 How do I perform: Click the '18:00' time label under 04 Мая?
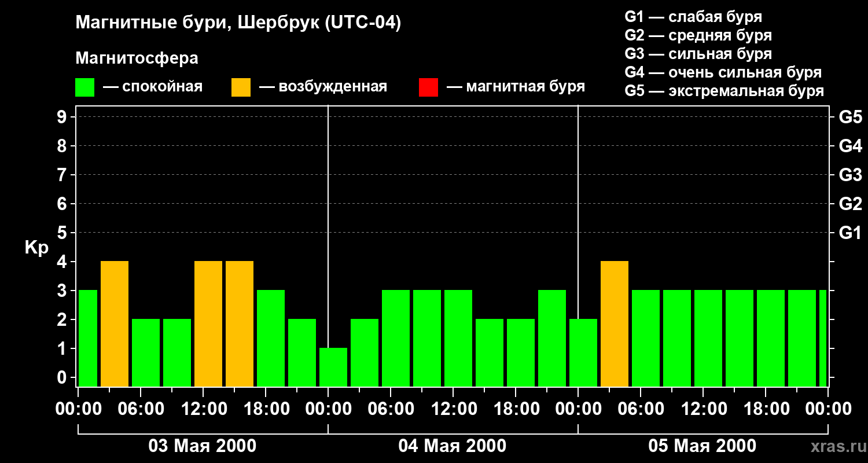[x=516, y=409]
